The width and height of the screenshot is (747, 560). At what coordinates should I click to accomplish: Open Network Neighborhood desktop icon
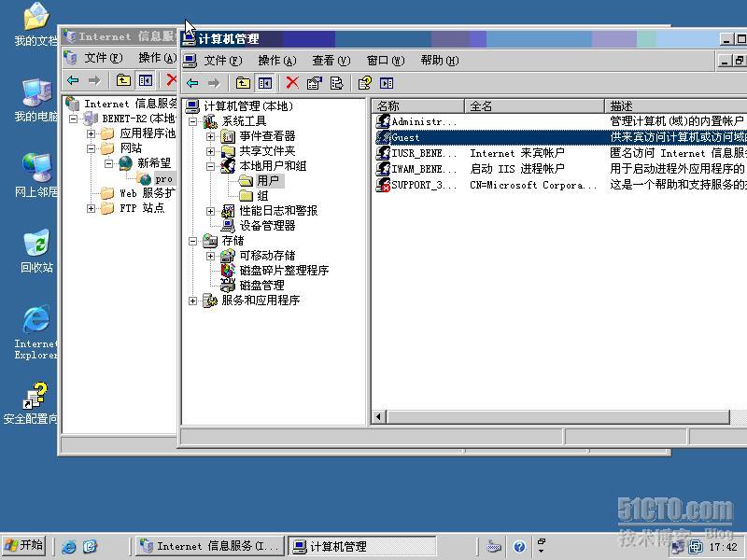36,175
